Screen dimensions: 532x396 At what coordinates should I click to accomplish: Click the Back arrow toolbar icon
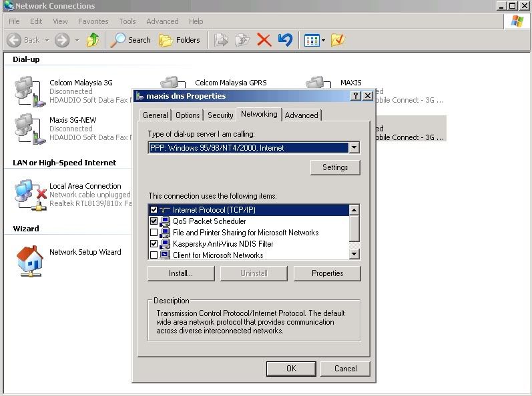coord(14,40)
